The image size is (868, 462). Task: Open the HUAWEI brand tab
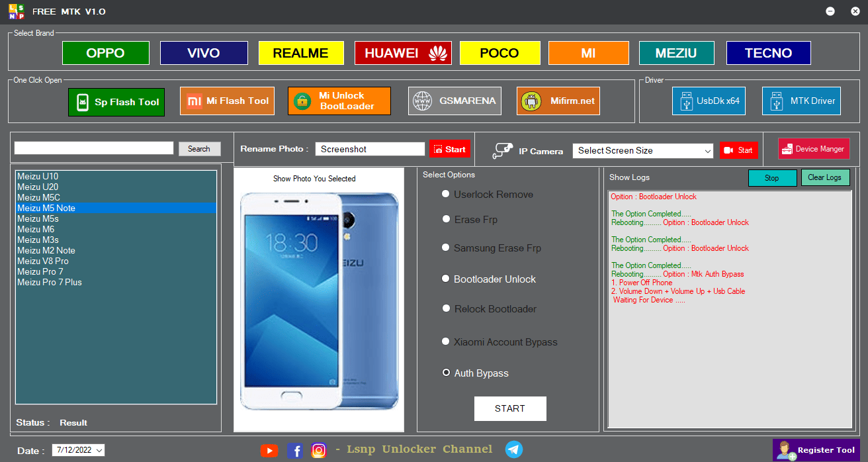point(403,53)
